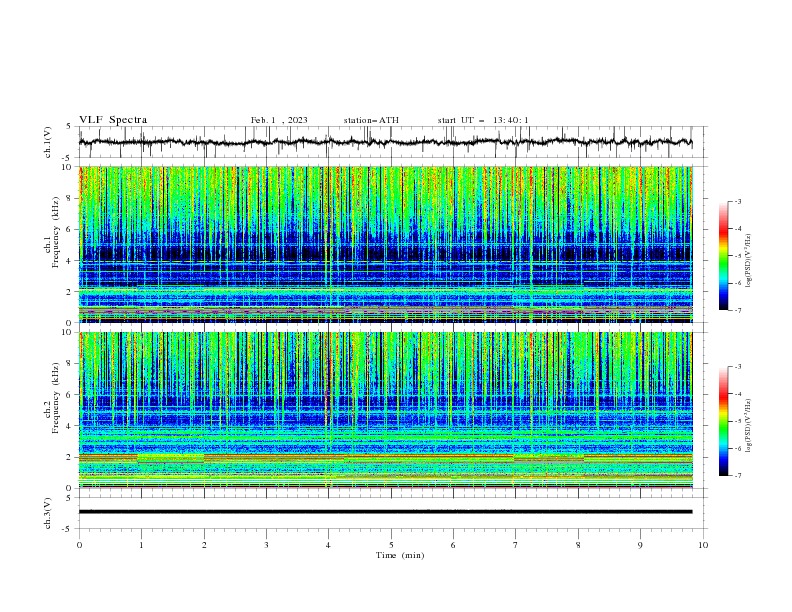Click the "ch.1(V)" vertical axis label
This screenshot has width=792, height=612.
[x=48, y=142]
